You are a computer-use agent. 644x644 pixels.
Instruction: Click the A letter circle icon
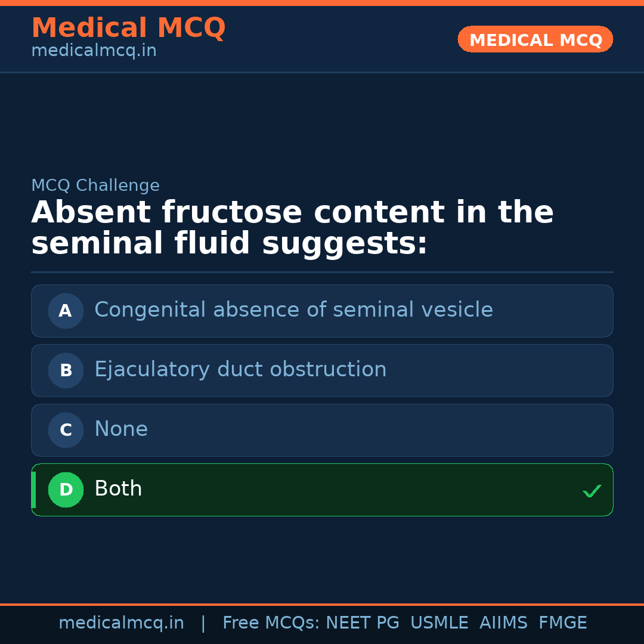66,311
